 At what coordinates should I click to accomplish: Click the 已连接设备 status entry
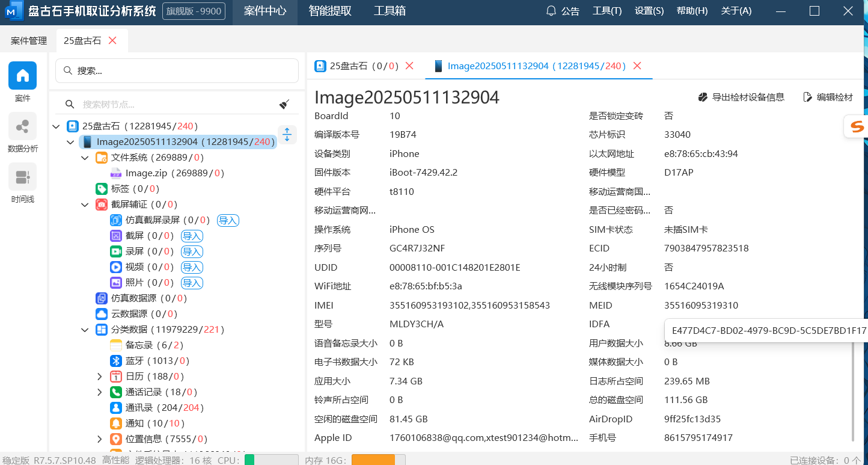[825, 460]
